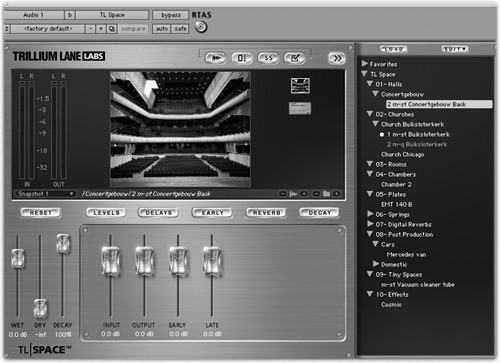This screenshot has height=363, width=500.
Task: Collapse the 08- Post Production folder
Action: tap(370, 234)
